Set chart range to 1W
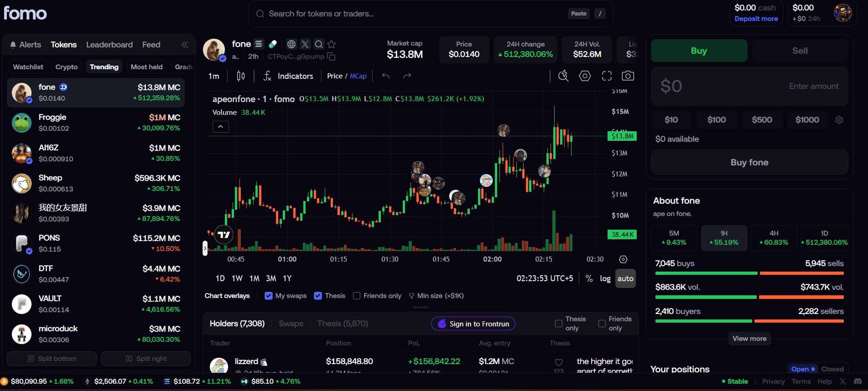The width and height of the screenshot is (868, 391). tap(237, 278)
